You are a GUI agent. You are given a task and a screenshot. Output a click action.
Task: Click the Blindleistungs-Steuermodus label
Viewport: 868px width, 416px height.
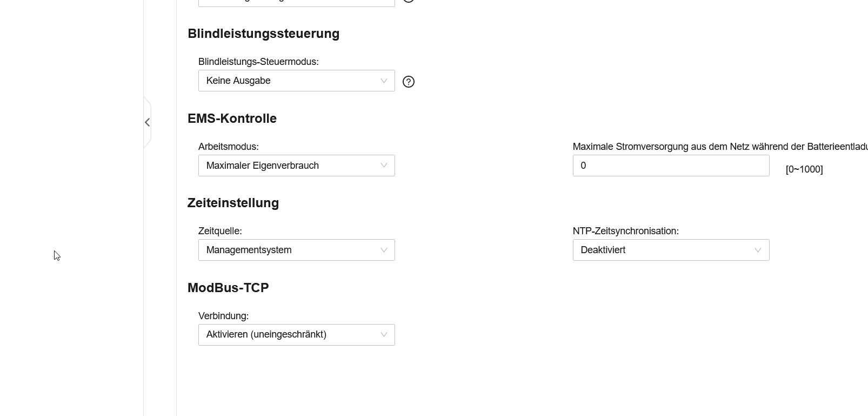point(258,62)
